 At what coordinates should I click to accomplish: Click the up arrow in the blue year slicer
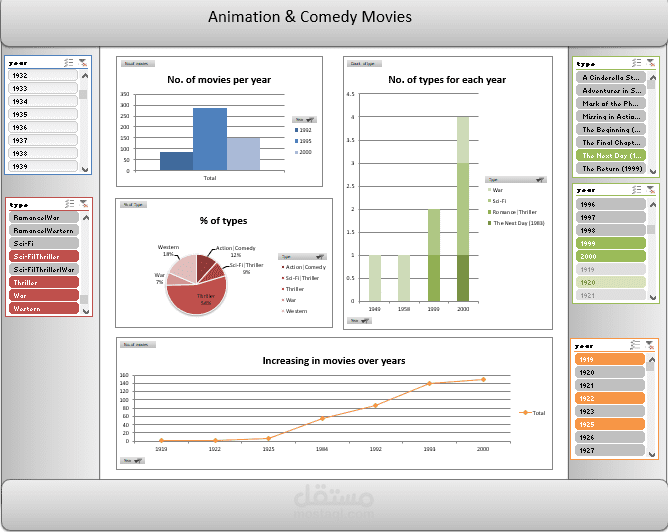pyautogui.click(x=85, y=76)
